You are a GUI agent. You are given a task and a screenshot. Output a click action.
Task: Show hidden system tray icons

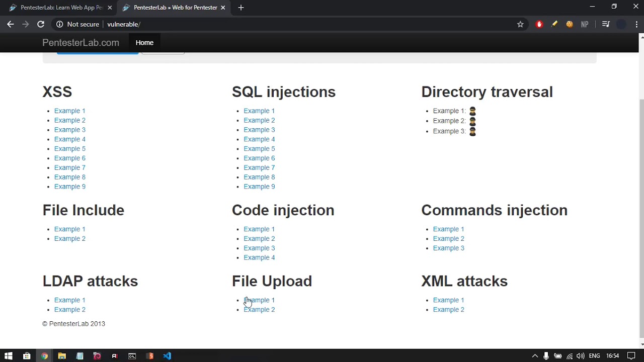535,356
